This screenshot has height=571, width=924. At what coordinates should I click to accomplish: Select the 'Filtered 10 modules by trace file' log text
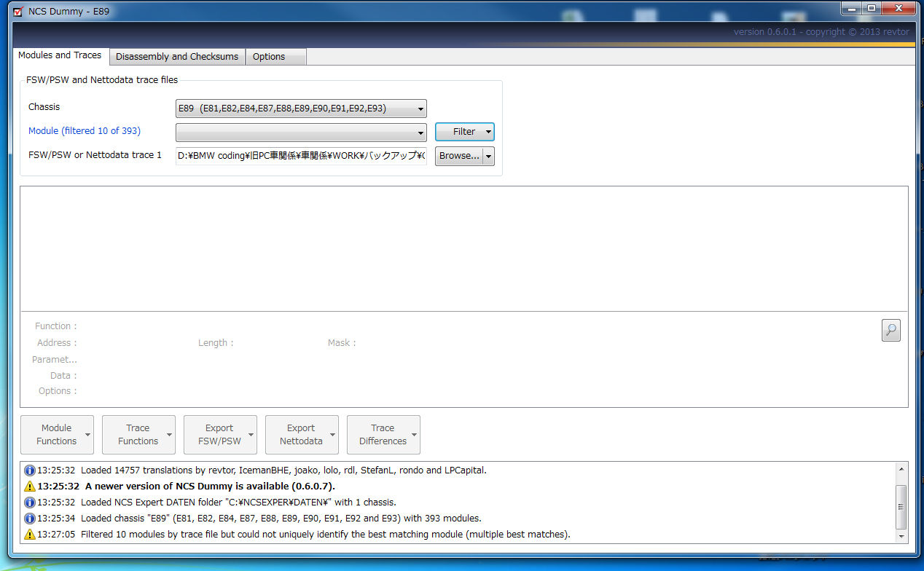[326, 535]
